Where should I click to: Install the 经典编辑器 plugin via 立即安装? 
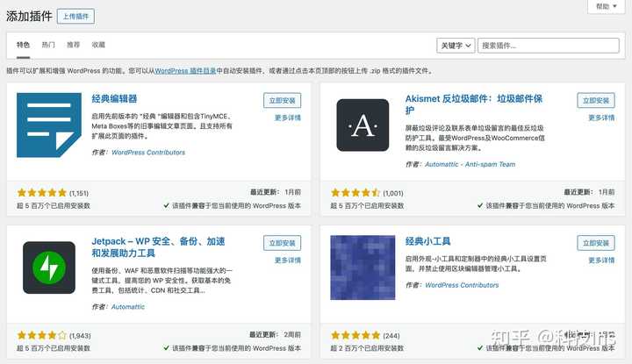coord(282,101)
